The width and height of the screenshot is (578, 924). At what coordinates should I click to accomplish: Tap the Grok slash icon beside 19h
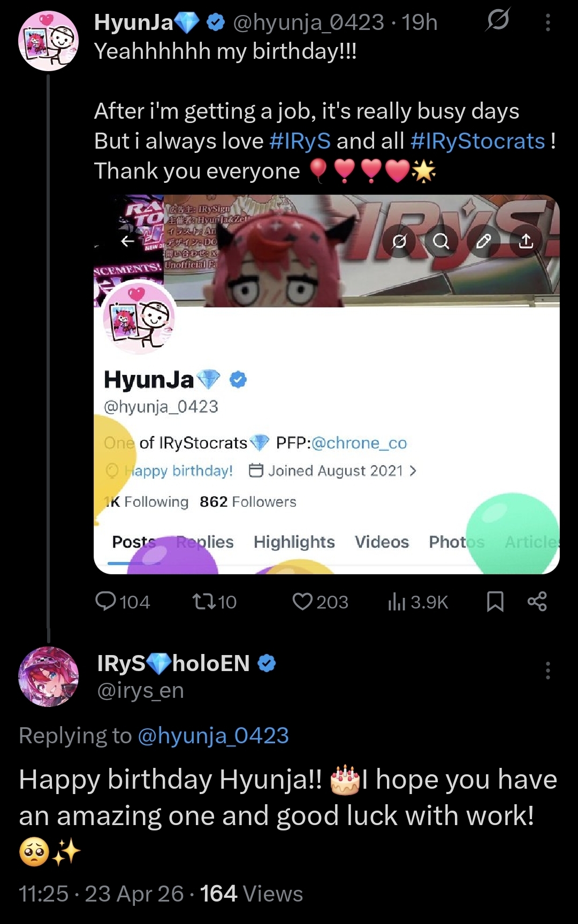pyautogui.click(x=498, y=20)
